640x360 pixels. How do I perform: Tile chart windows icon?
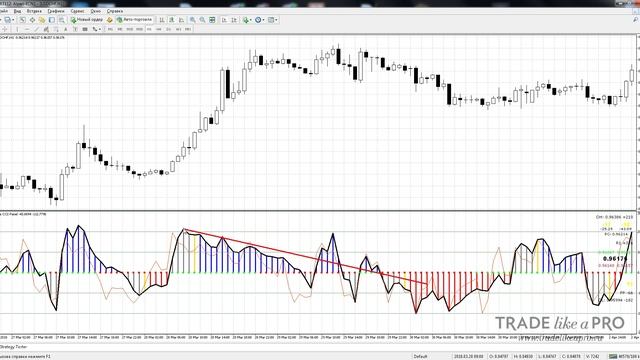[x=212, y=20]
